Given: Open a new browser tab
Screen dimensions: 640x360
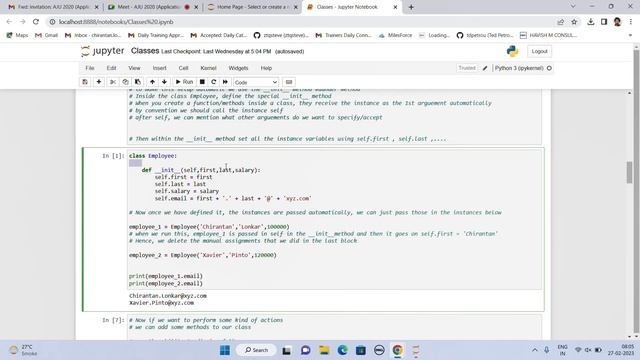Looking at the screenshot, I should (411, 7).
